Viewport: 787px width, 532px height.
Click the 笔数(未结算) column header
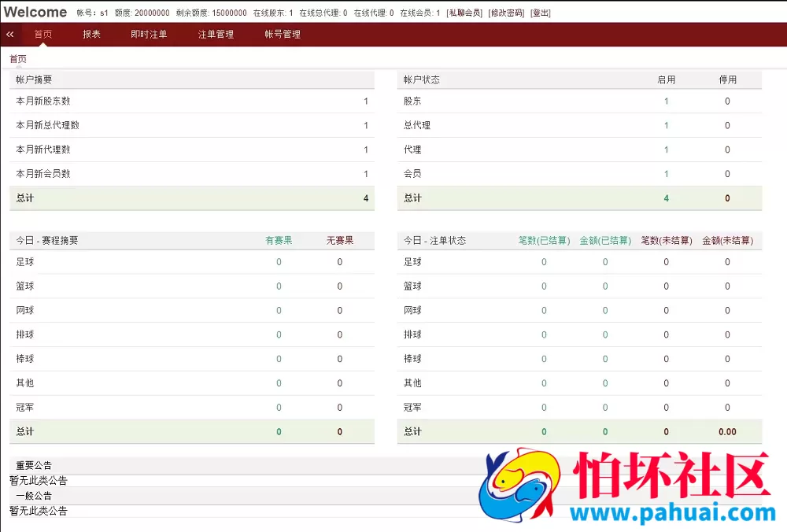[667, 240]
